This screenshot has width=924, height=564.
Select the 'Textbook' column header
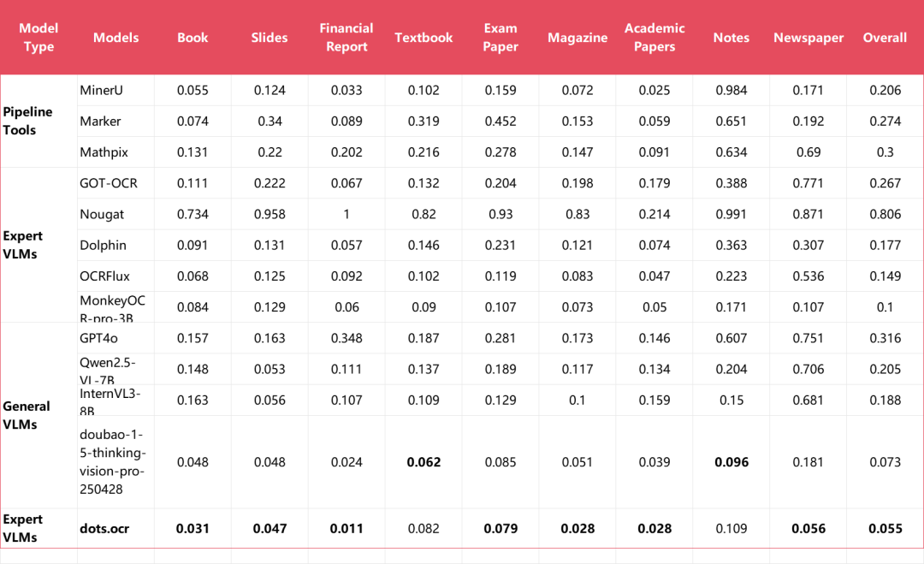tap(423, 37)
